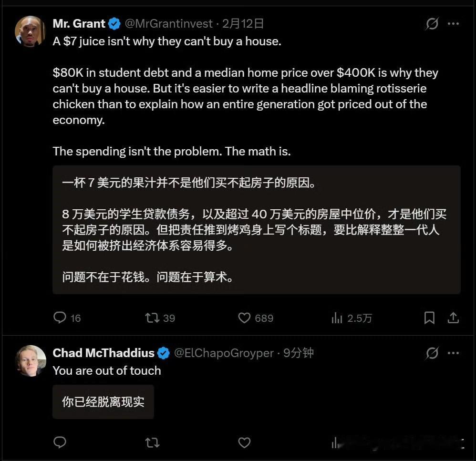Open Mr. Grant's profile picture

[30, 31]
